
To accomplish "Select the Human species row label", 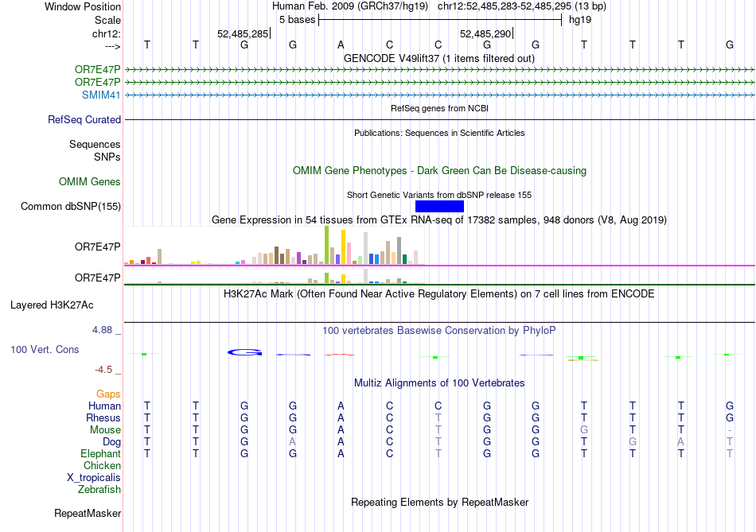I will (104, 406).
